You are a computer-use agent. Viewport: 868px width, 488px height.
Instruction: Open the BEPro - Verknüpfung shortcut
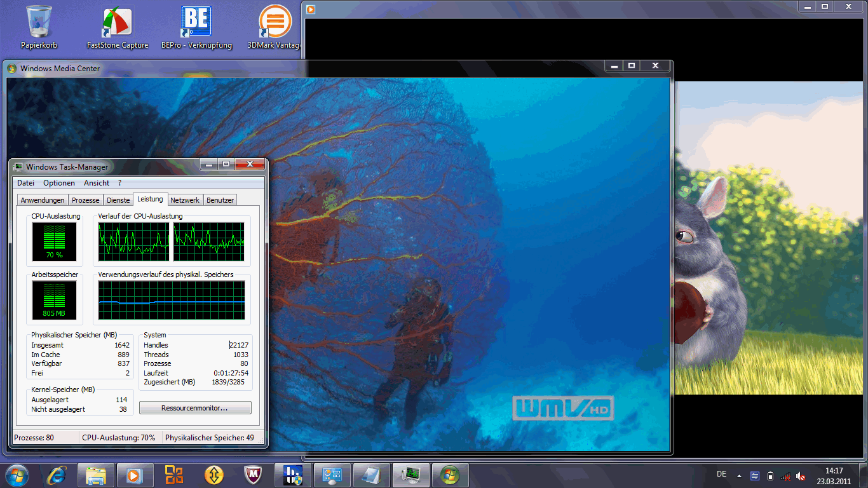click(x=196, y=27)
